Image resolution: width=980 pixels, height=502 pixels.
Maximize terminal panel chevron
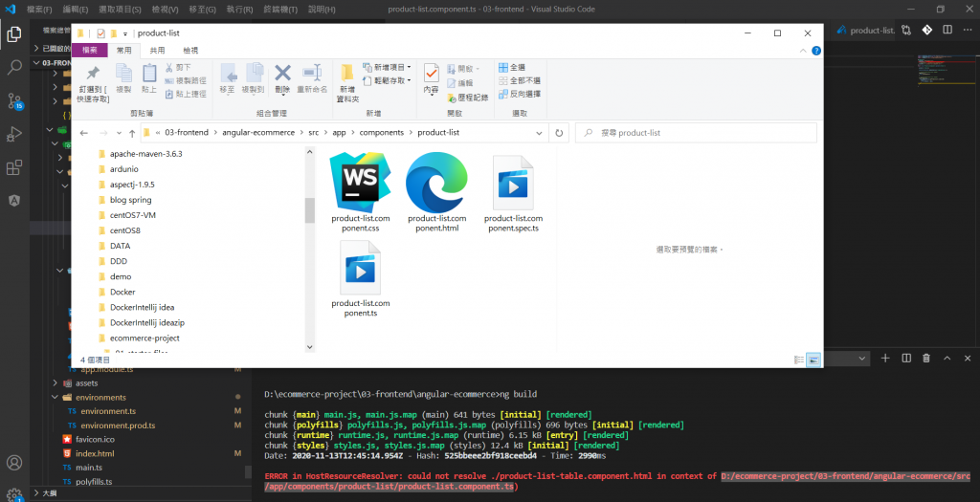(947, 358)
